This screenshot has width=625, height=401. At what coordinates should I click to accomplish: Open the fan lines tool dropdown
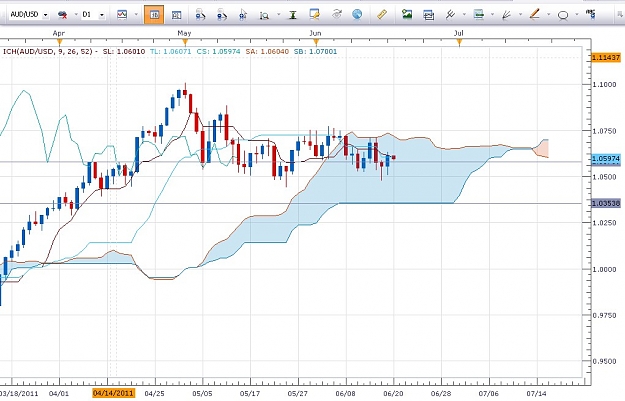520,15
